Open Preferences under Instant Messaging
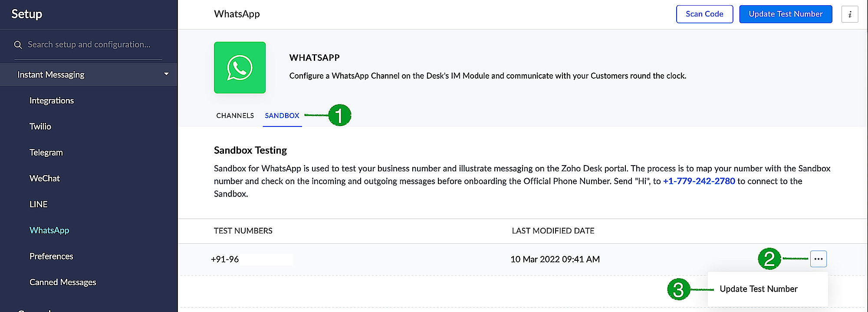868x312 pixels. click(x=51, y=256)
